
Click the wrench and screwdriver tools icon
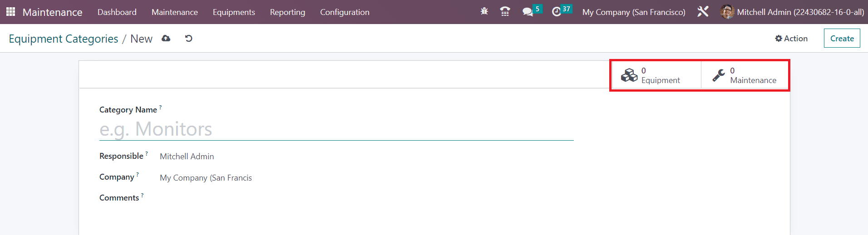tap(703, 11)
